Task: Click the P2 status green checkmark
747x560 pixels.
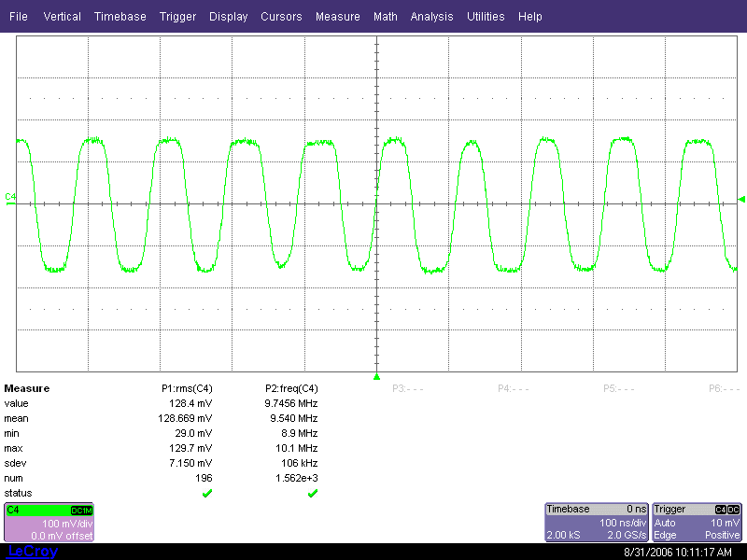Action: click(x=313, y=494)
